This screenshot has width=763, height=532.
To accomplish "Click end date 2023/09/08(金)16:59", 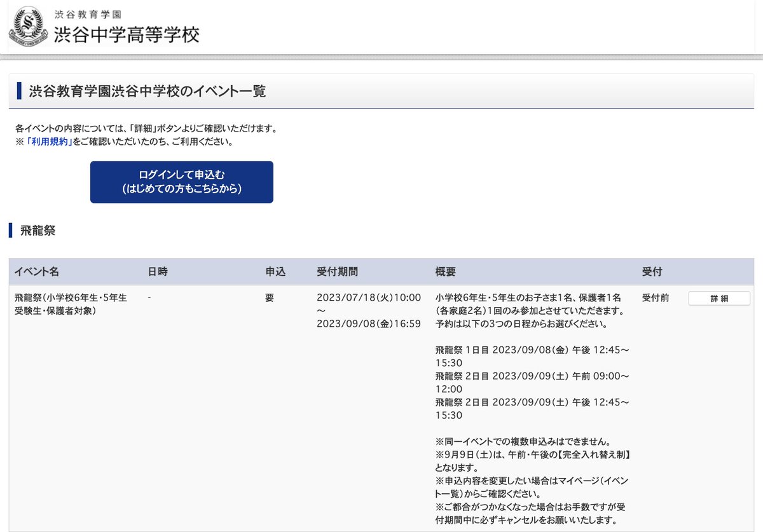I will click(x=369, y=324).
